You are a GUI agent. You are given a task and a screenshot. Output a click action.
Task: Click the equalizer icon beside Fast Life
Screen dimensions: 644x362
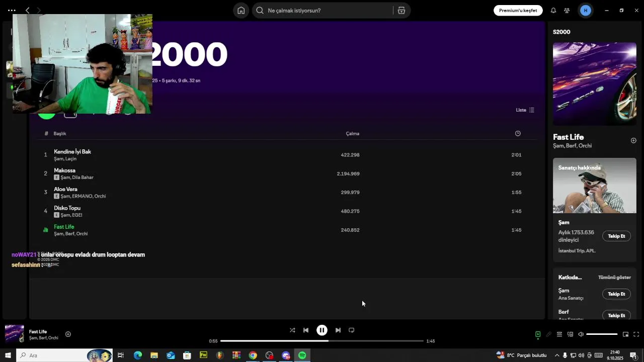tap(45, 230)
